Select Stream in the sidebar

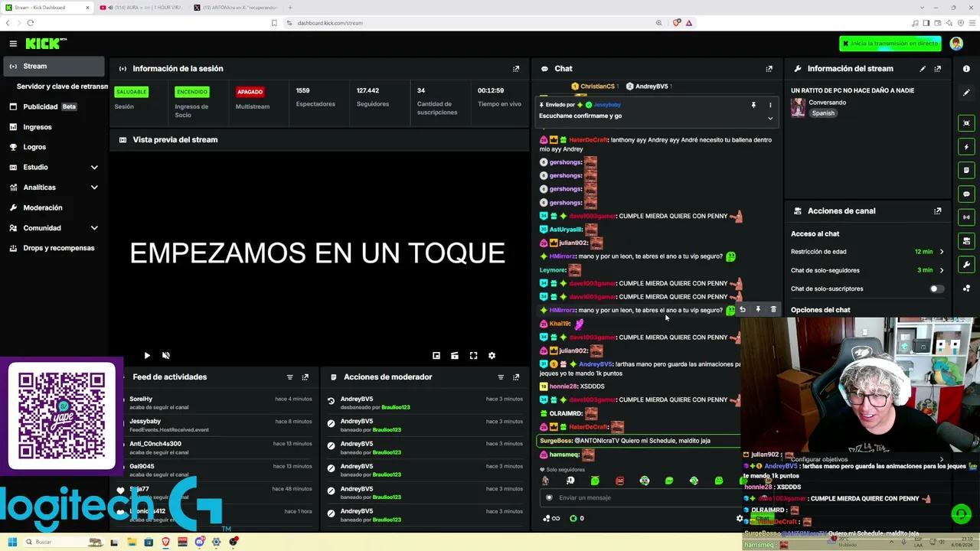53,67
